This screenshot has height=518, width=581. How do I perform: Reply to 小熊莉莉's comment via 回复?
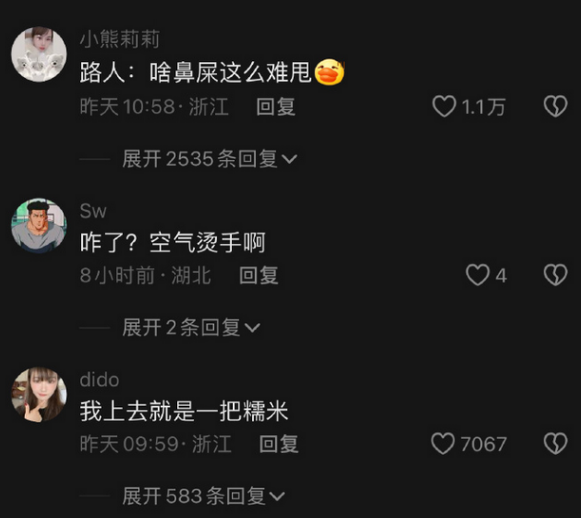[276, 107]
